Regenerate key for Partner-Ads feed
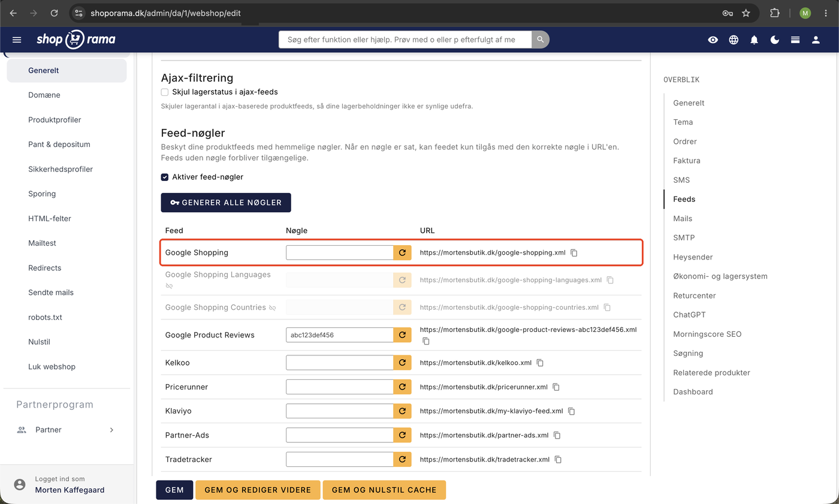Viewport: 839px width, 504px height. pos(402,435)
